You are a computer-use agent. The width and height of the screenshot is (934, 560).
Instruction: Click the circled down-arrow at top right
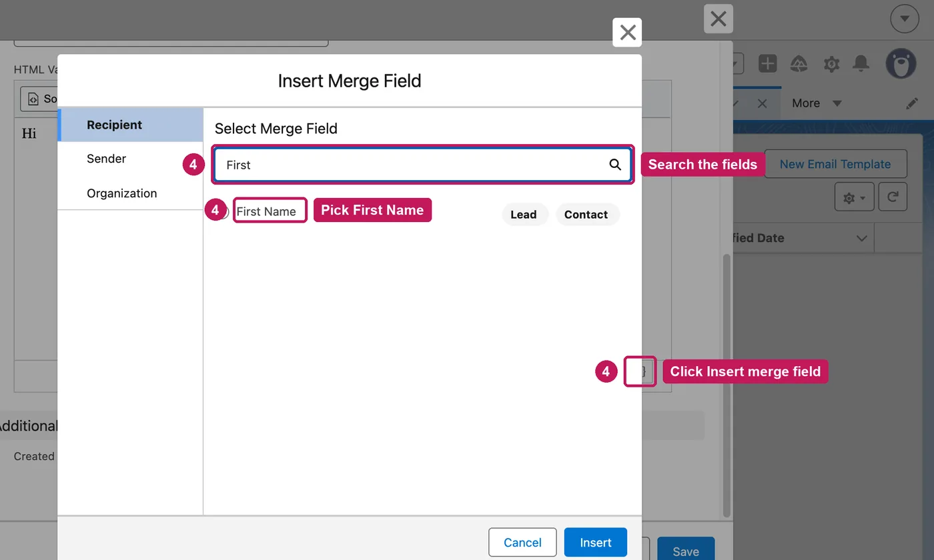pyautogui.click(x=905, y=19)
